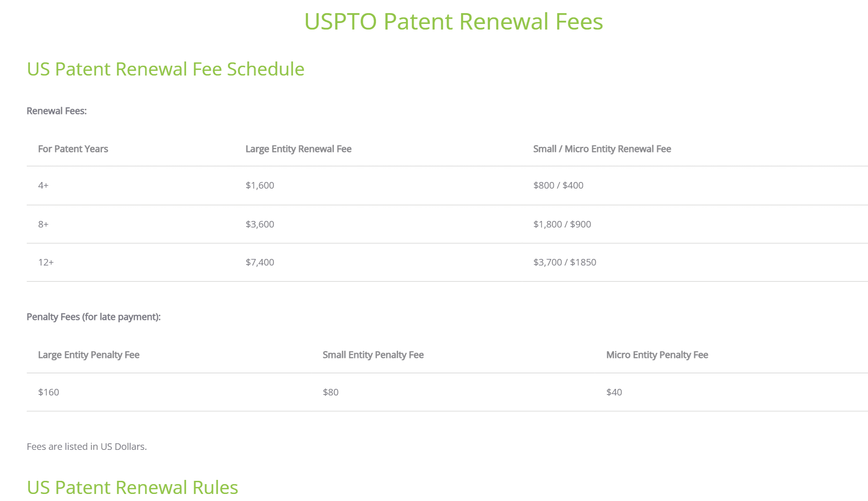Select the $7,400 renewal fee value
The image size is (868, 501).
click(x=260, y=262)
